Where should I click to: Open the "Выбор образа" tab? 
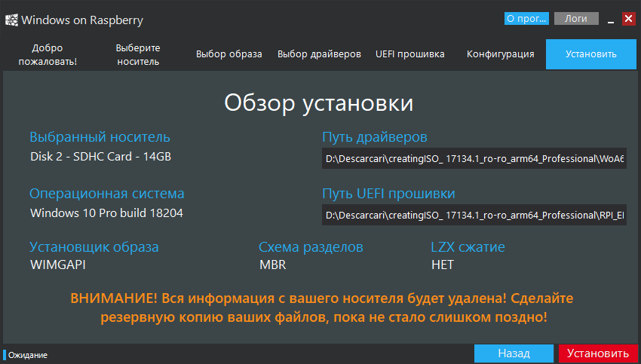click(228, 54)
